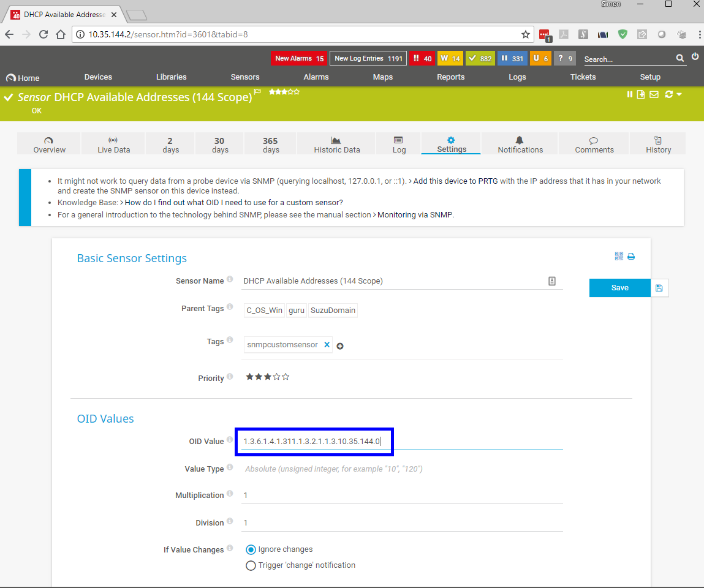Click the plus icon to add a tag
Screen dimensions: 704x588
(x=340, y=346)
